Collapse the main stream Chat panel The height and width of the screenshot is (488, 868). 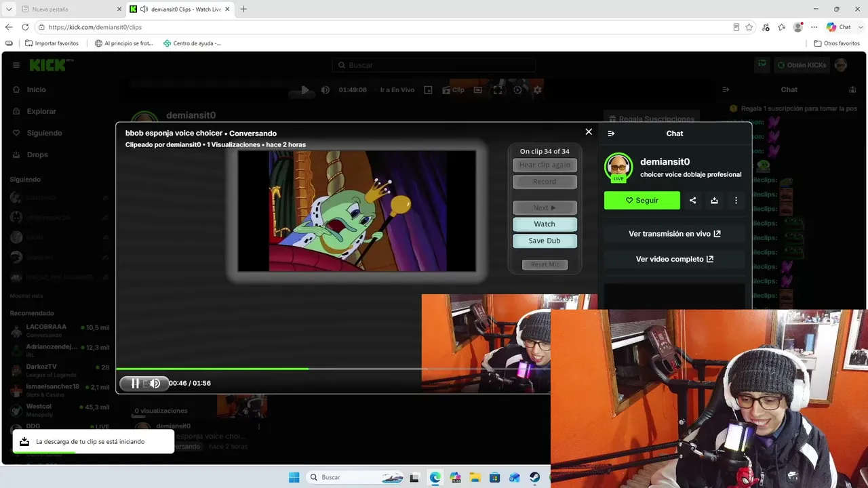click(x=726, y=89)
